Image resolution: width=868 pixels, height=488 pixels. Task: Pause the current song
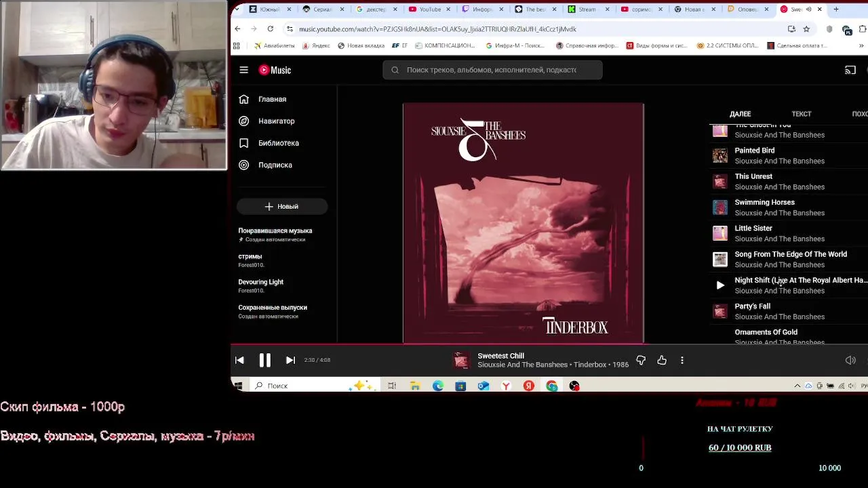pos(265,361)
